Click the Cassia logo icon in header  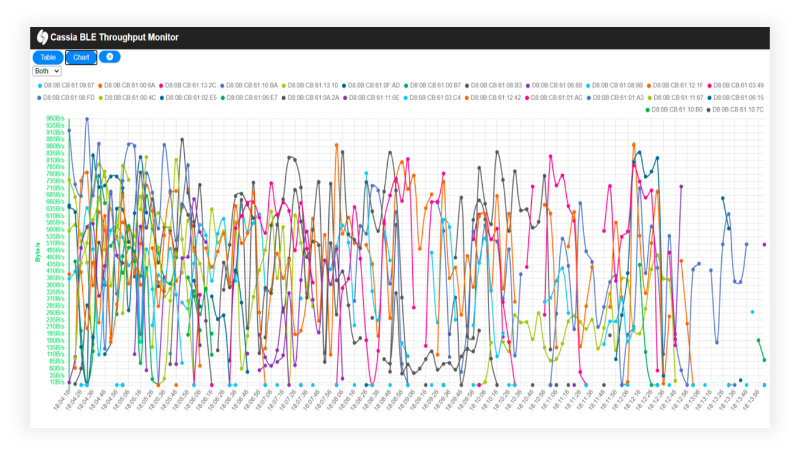(x=42, y=37)
